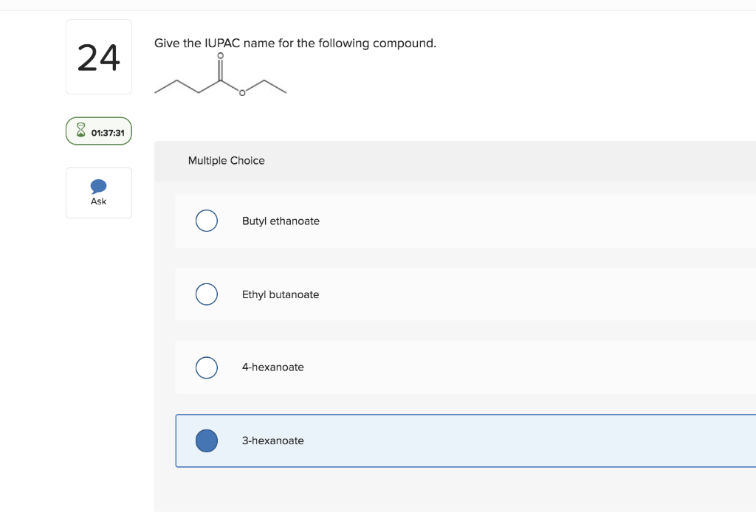Select the Ethyl butanoate radio button
The height and width of the screenshot is (532, 756).
206,294
